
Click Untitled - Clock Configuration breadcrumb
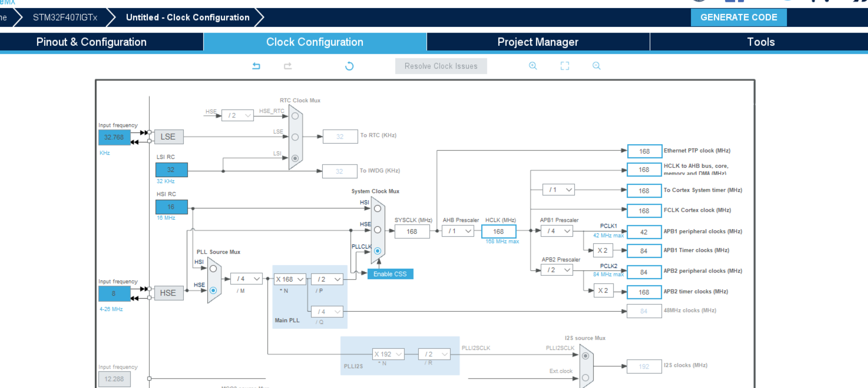[188, 17]
